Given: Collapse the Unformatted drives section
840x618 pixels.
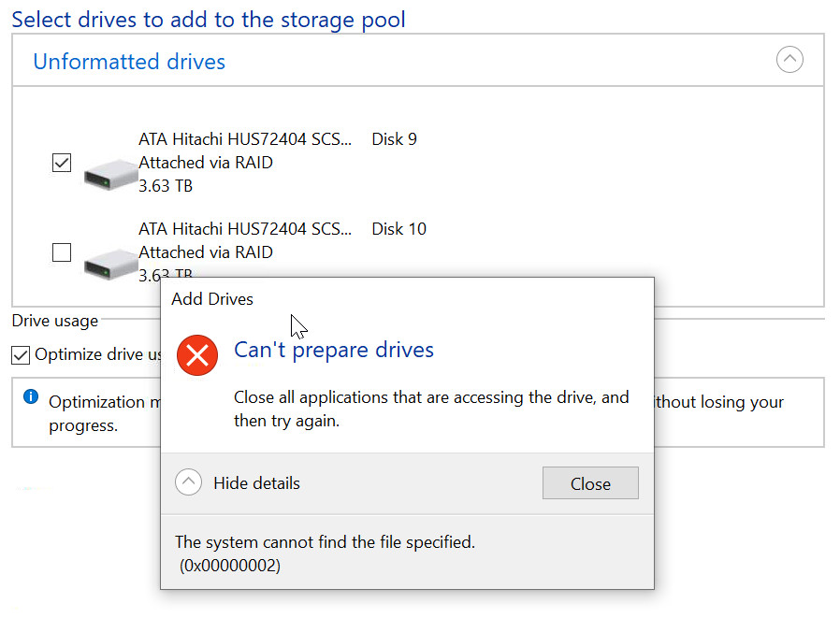Looking at the screenshot, I should [789, 61].
